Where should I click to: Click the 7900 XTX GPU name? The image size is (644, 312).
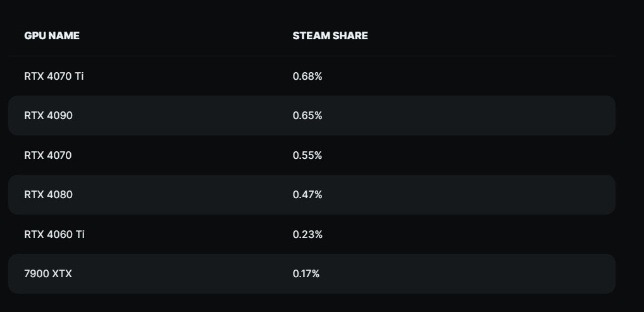48,274
